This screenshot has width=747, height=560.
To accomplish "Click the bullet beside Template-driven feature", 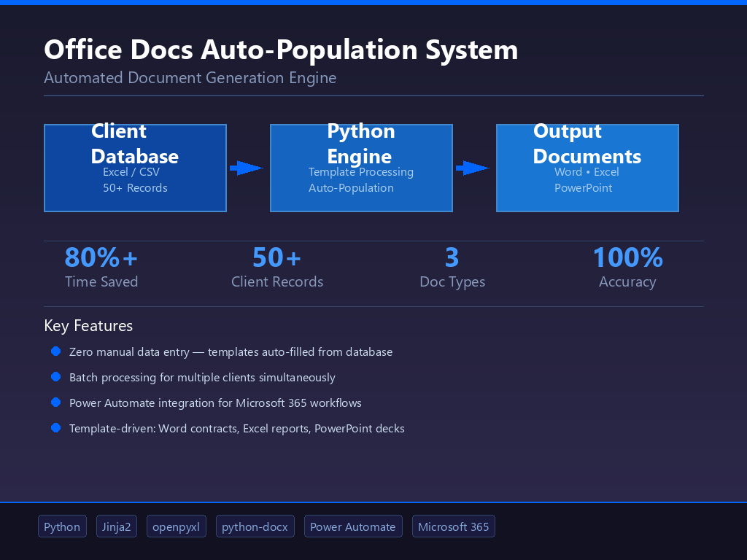I will click(x=55, y=428).
